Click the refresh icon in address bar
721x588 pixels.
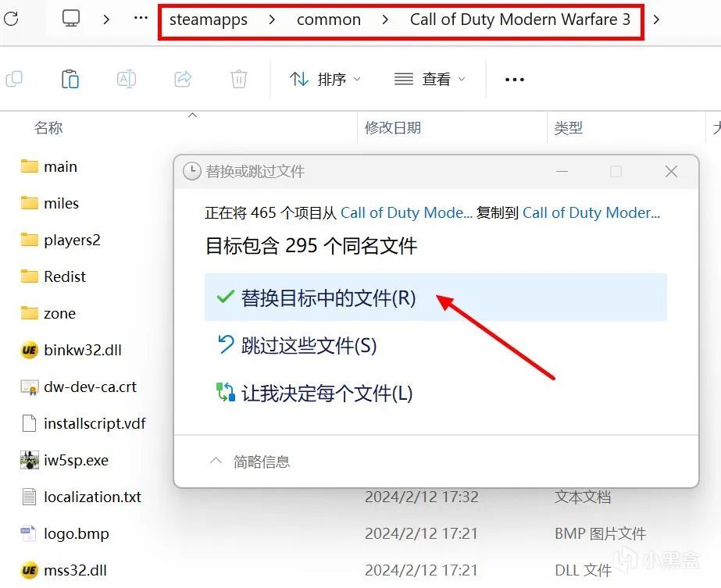pyautogui.click(x=12, y=19)
